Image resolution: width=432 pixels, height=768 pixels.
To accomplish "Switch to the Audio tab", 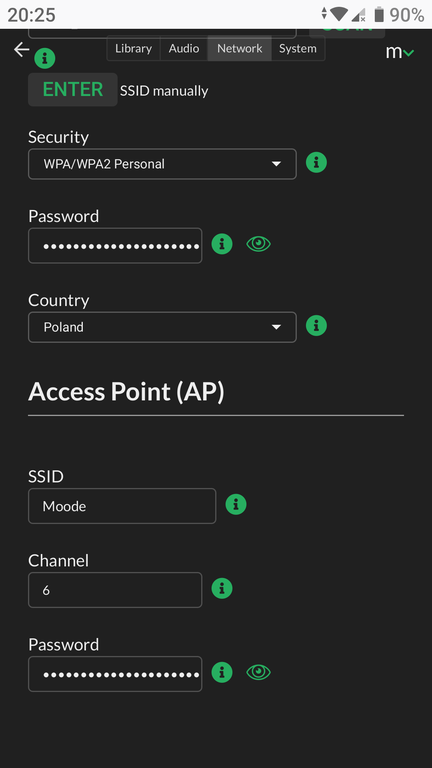I will click(x=184, y=48).
